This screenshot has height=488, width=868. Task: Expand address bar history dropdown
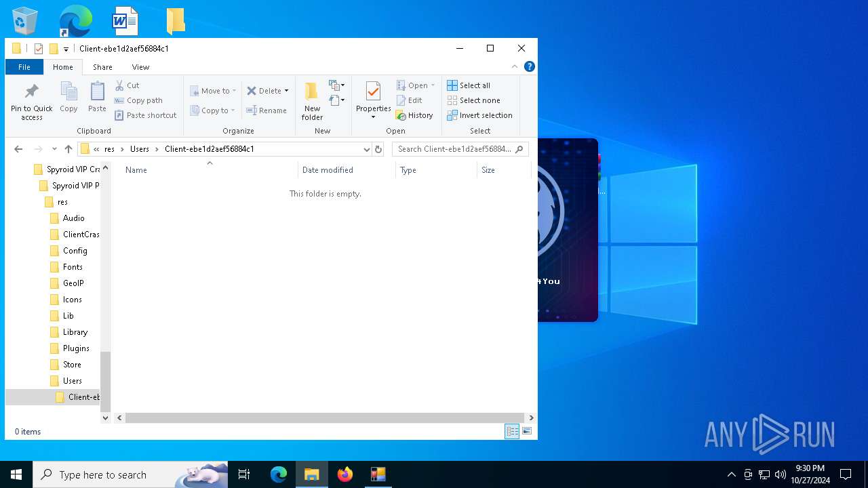(x=367, y=149)
